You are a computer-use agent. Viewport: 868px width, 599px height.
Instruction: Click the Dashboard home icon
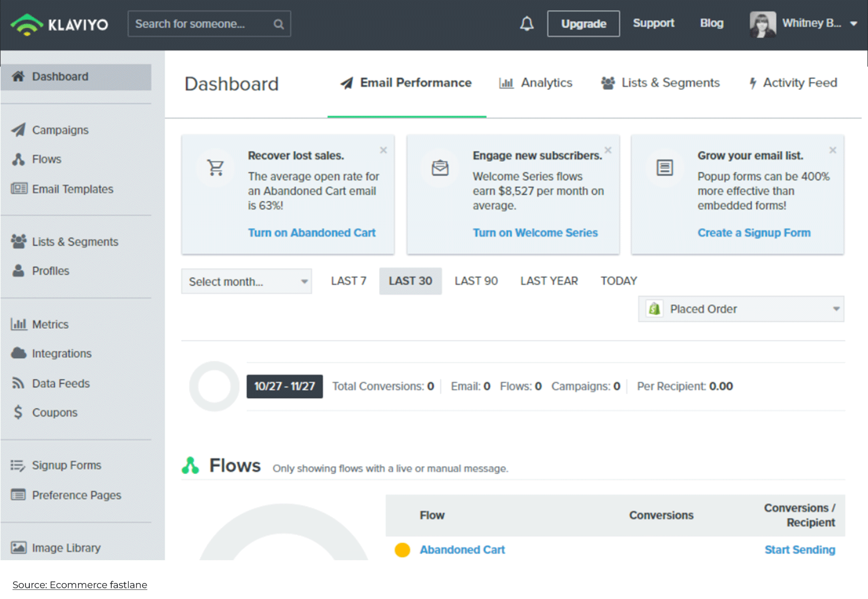[18, 76]
